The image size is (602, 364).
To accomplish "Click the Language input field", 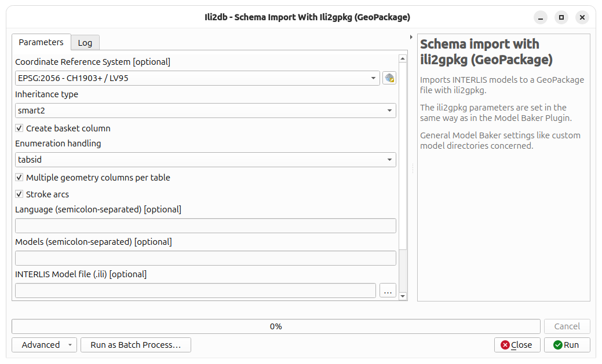I will pos(206,226).
